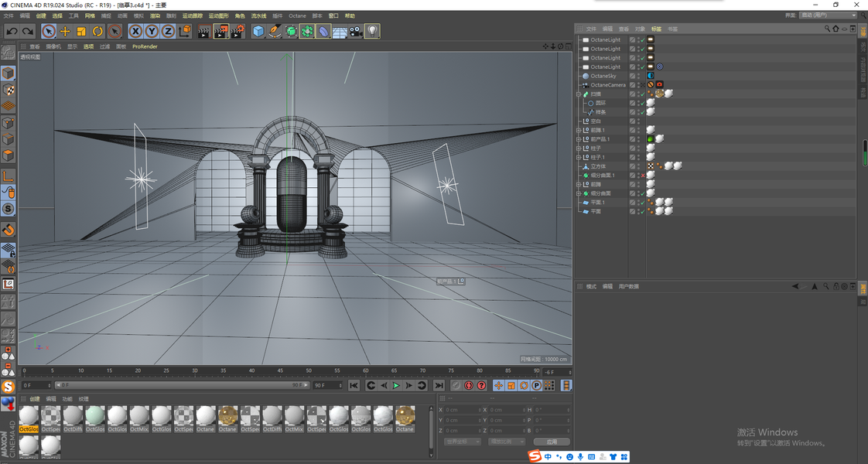Toggle the Z-axis lock button
Image resolution: width=868 pixels, height=464 pixels.
(168, 31)
